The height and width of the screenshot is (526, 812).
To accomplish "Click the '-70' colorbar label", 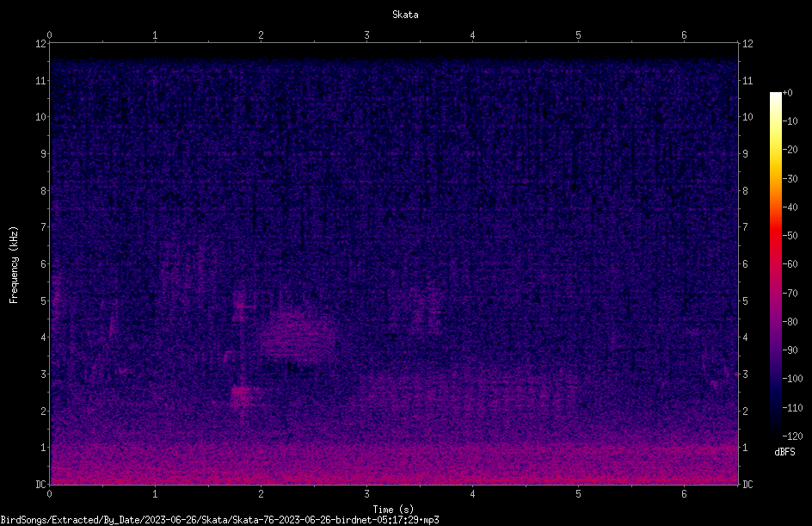I will [790, 294].
